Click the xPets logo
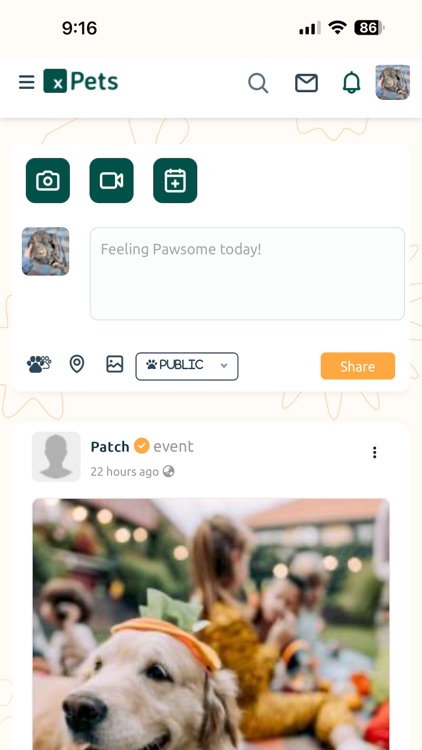422x750 pixels. click(x=80, y=81)
